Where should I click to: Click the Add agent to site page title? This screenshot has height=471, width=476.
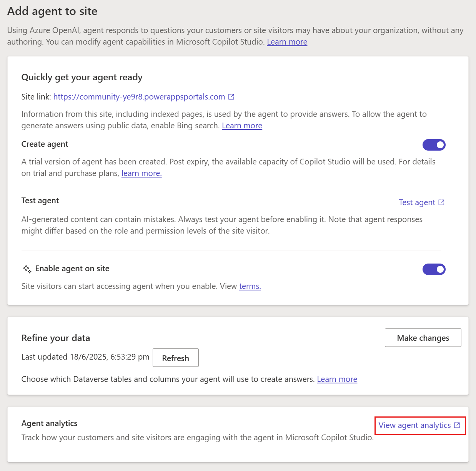tap(52, 11)
